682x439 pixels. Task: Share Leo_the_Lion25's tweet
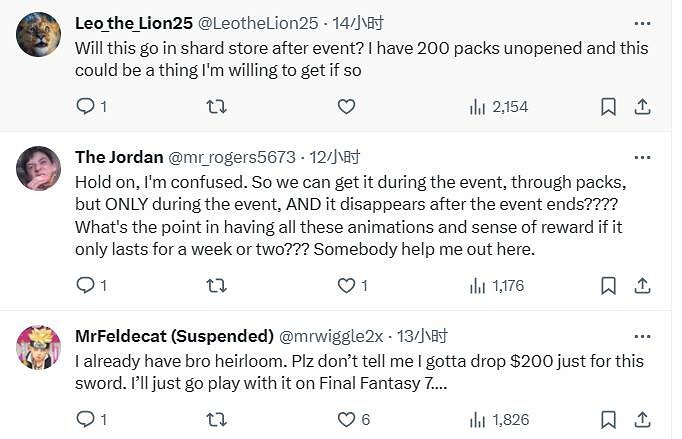(643, 106)
